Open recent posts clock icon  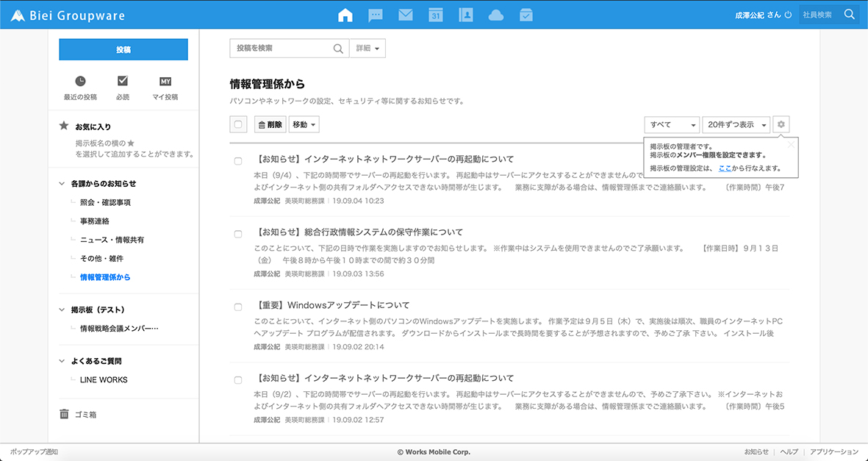pos(80,82)
